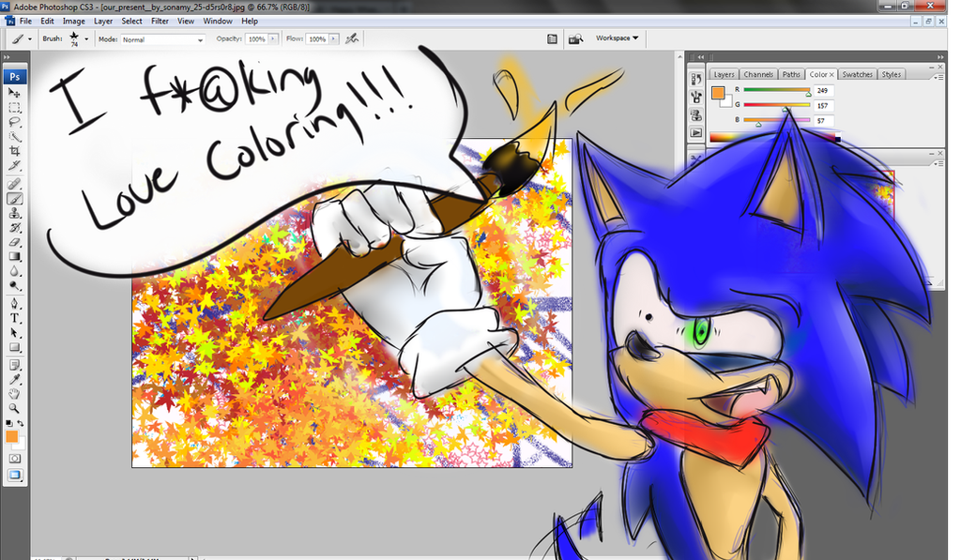961x560 pixels.
Task: Open the Filter menu
Action: pyautogui.click(x=160, y=21)
